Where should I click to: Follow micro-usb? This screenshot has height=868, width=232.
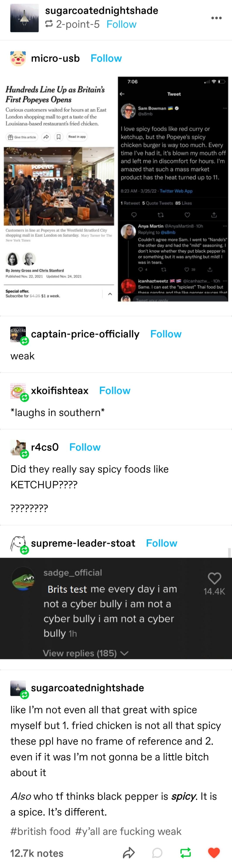(x=106, y=58)
